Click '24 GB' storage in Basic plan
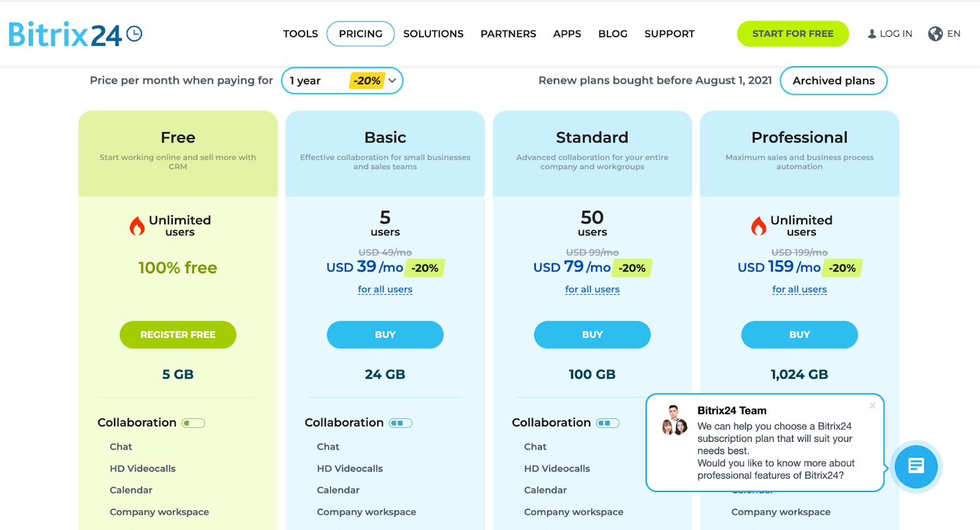The height and width of the screenshot is (530, 980). (385, 374)
